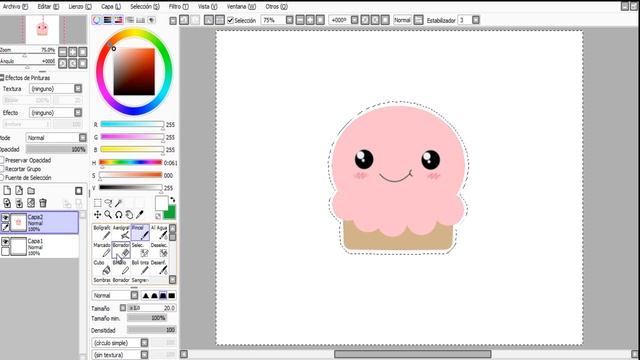This screenshot has width=640, height=360.
Task: Select the Marcador marker tool
Action: pyautogui.click(x=102, y=250)
